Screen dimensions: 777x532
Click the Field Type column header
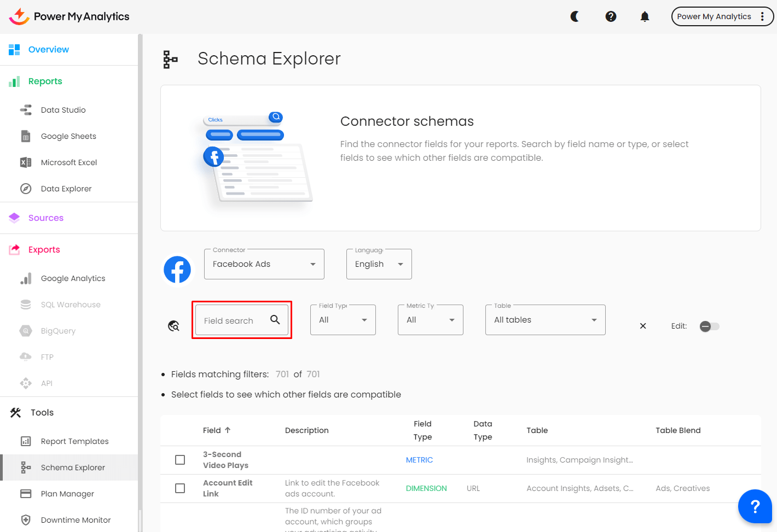[422, 430]
